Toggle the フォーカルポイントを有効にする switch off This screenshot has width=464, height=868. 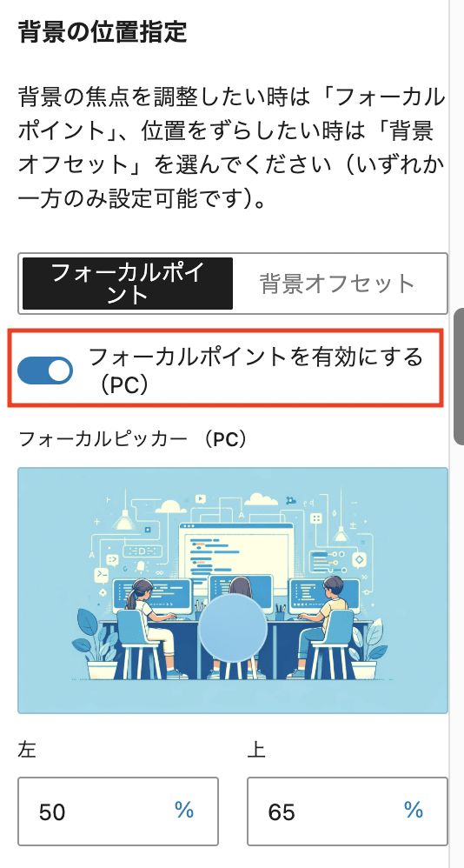pos(45,371)
